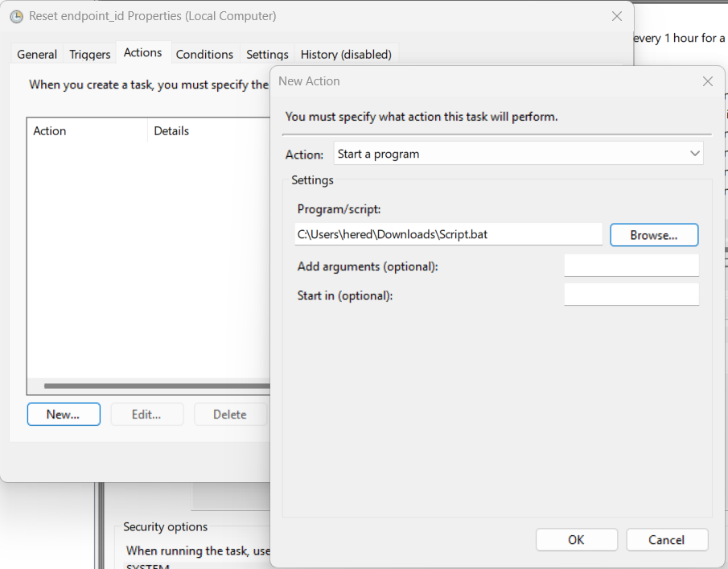Expand the Action type dropdown
The height and width of the screenshot is (569, 728).
point(518,154)
